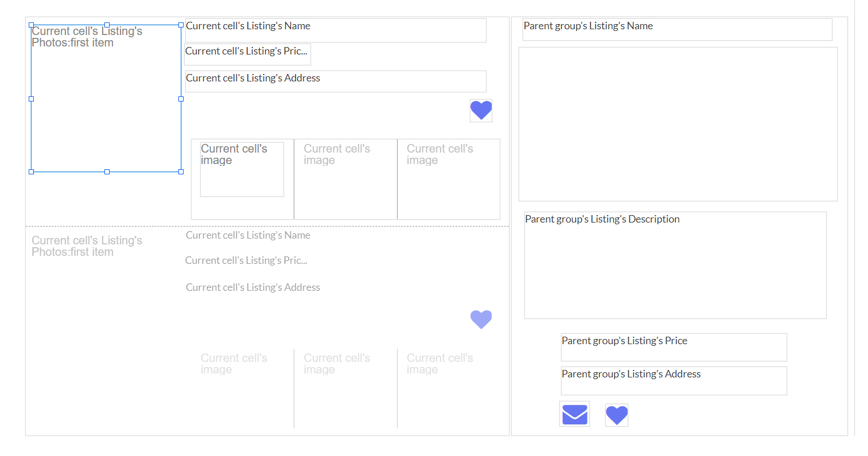Viewport: 868px width, 456px height.
Task: Select the first Current cell's image thumbnail
Action: [242, 169]
